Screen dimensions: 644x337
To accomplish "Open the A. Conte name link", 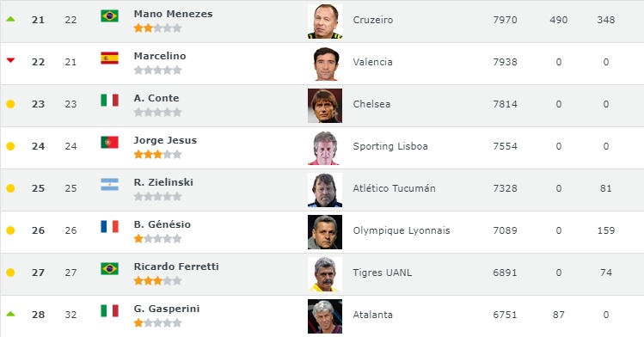I will point(156,98).
